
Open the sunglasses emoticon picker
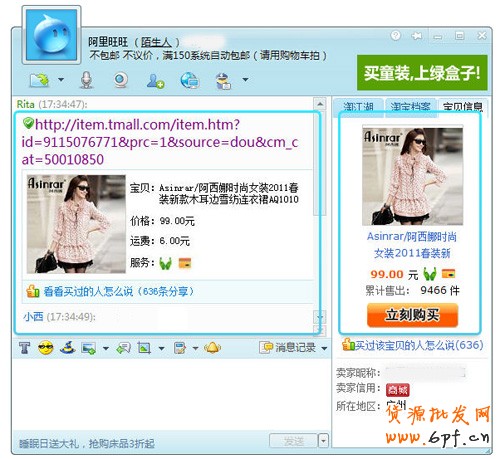click(x=46, y=348)
